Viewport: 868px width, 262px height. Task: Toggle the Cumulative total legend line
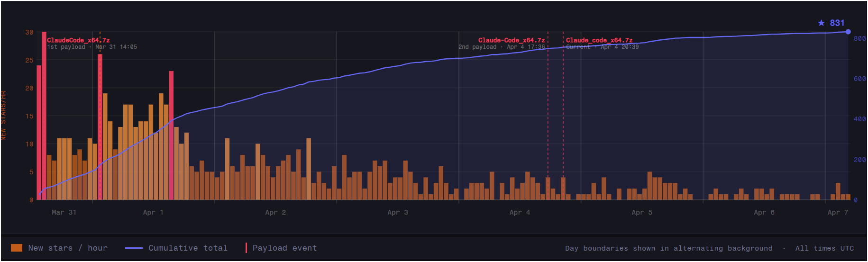coord(134,248)
